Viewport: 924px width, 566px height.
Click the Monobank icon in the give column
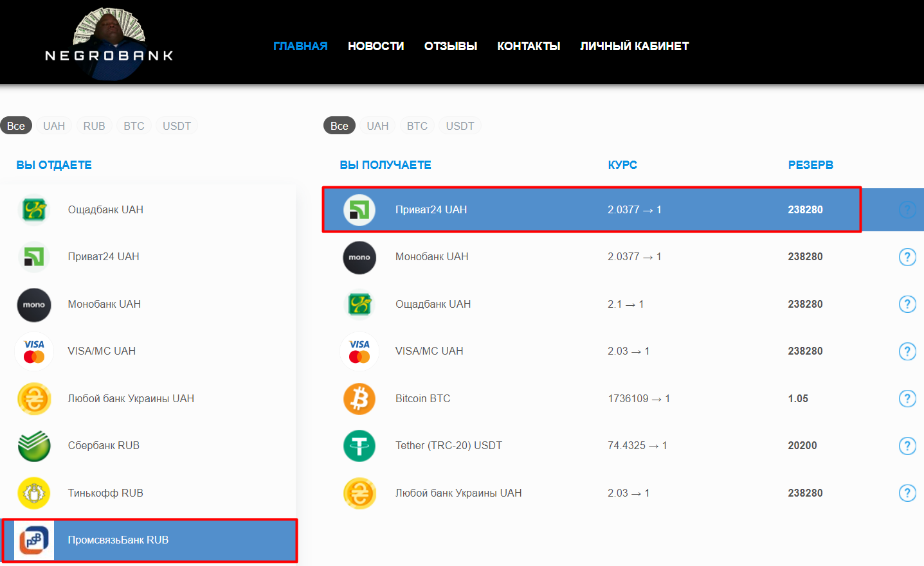(34, 305)
